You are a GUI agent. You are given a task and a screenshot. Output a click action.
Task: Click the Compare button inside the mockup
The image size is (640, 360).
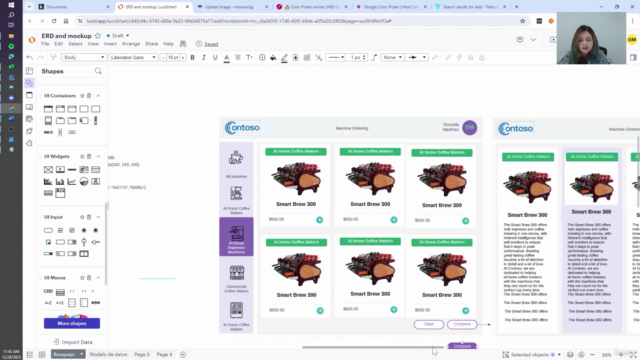pyautogui.click(x=462, y=324)
